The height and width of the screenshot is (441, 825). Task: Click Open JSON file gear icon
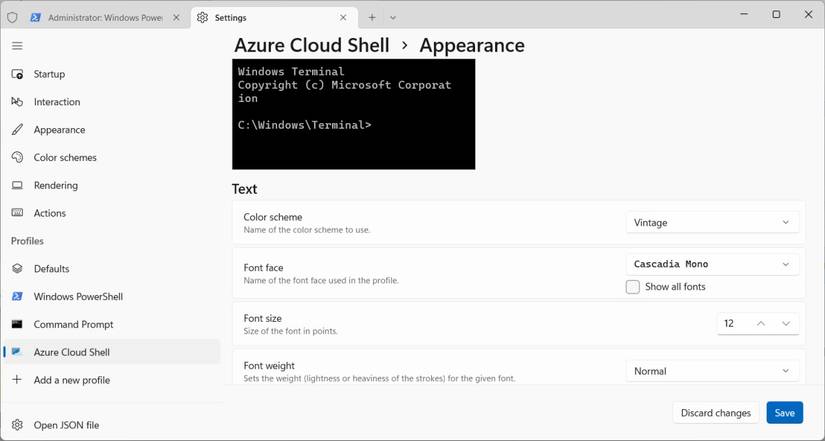17,425
